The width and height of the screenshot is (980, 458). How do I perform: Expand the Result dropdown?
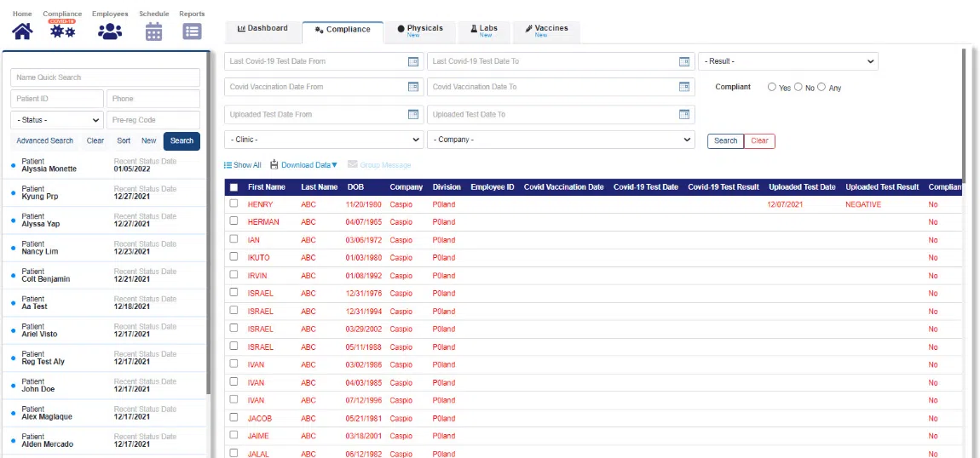(x=787, y=61)
